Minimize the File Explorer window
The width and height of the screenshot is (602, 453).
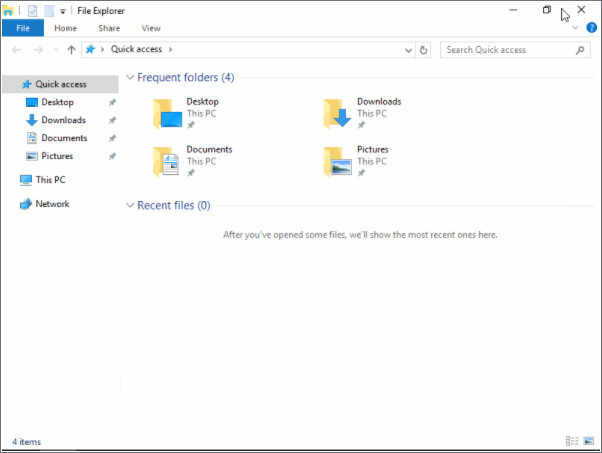tap(513, 10)
